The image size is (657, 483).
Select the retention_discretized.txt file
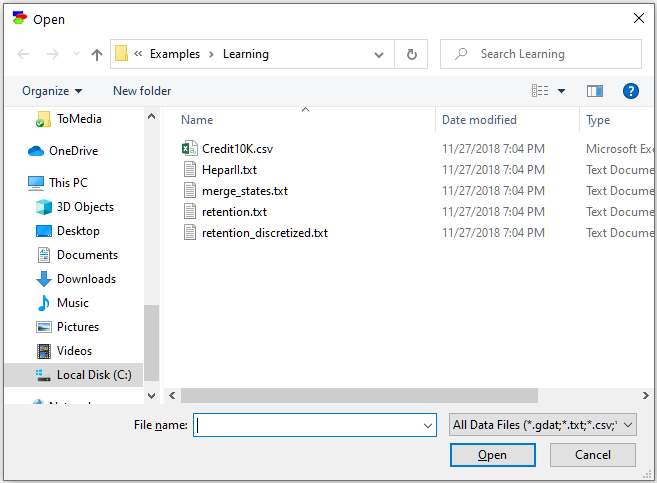point(265,233)
